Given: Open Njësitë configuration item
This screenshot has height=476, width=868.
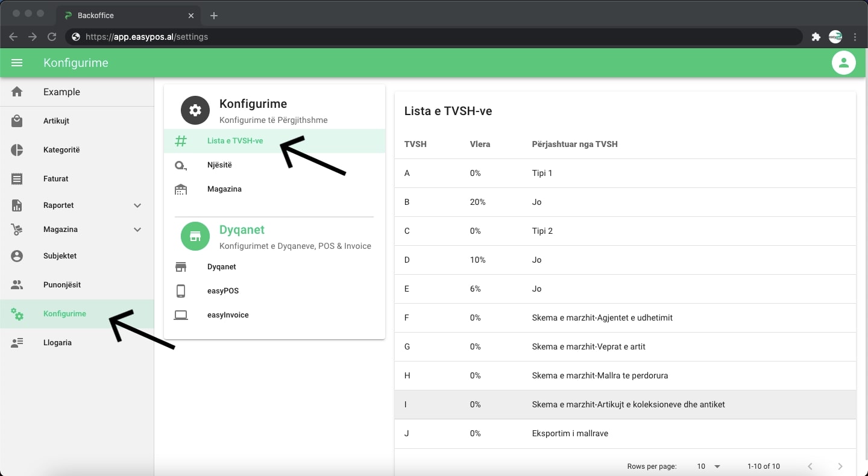Looking at the screenshot, I should (219, 165).
